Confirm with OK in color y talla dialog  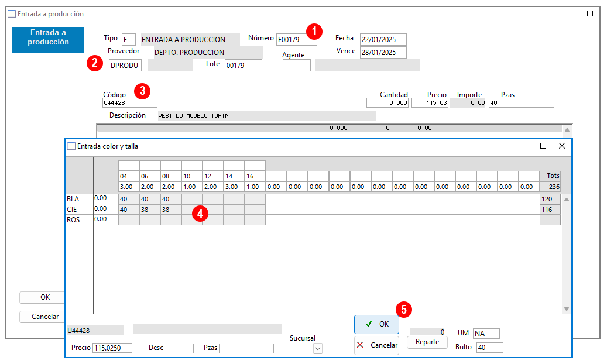[376, 324]
